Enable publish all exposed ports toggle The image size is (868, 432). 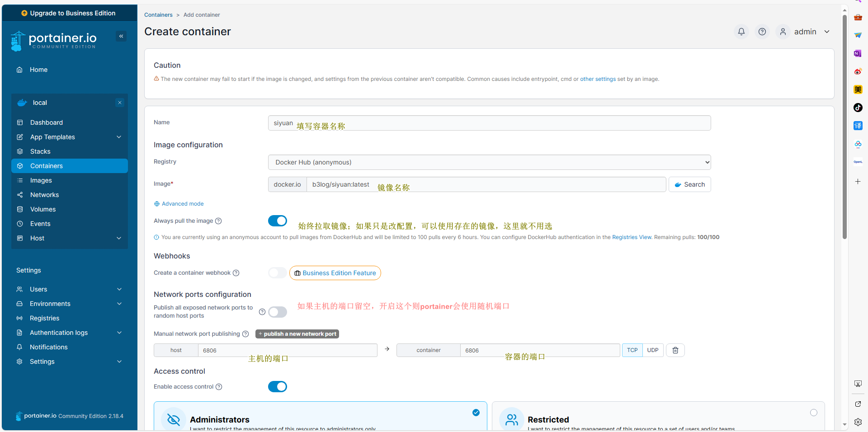pyautogui.click(x=278, y=312)
